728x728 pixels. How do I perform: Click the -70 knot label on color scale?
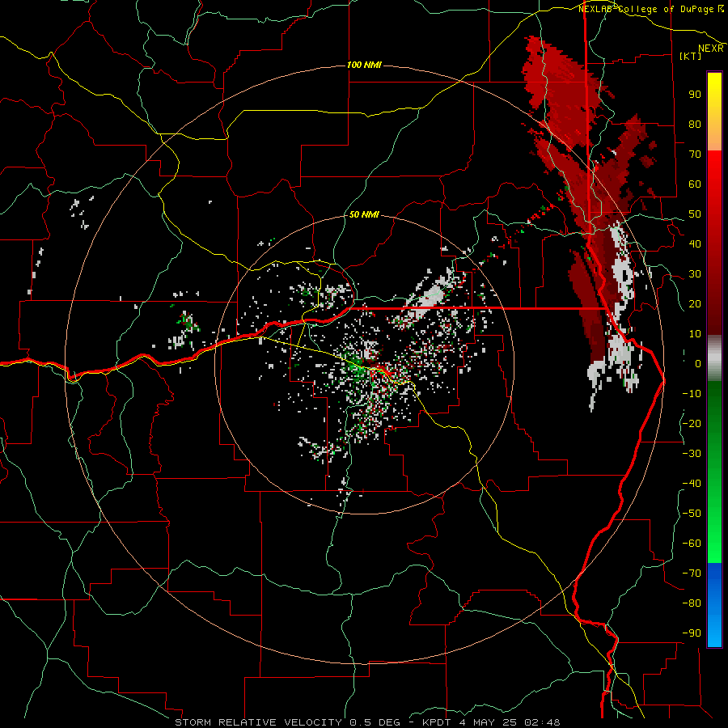pos(692,574)
